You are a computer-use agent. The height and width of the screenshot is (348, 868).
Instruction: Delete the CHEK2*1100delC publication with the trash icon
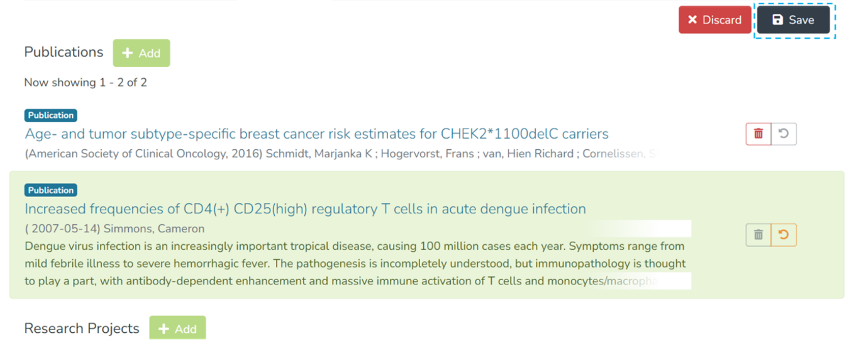[758, 134]
